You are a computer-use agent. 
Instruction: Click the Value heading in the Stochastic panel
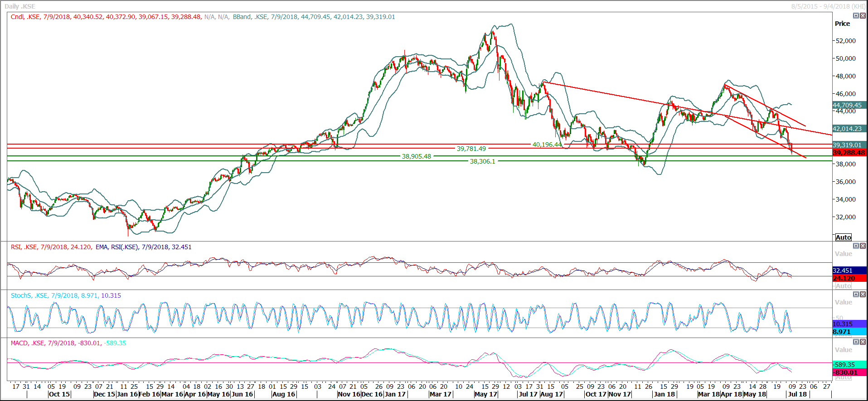[844, 302]
